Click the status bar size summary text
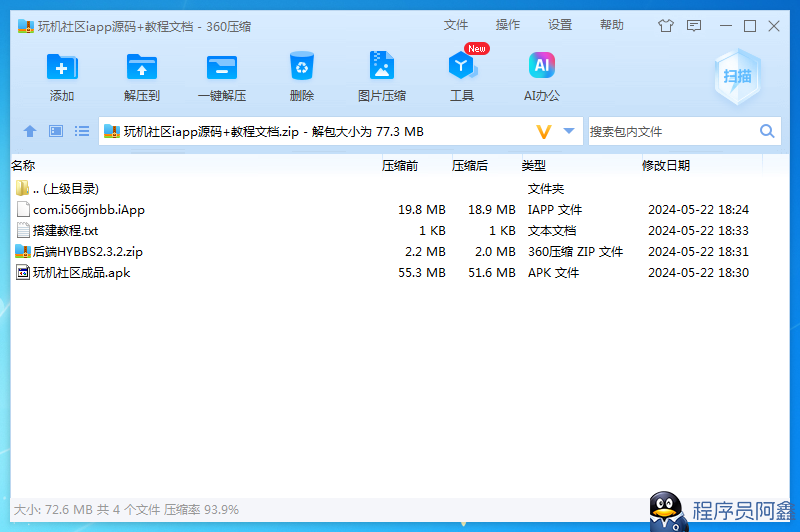The height and width of the screenshot is (532, 800). 126,510
